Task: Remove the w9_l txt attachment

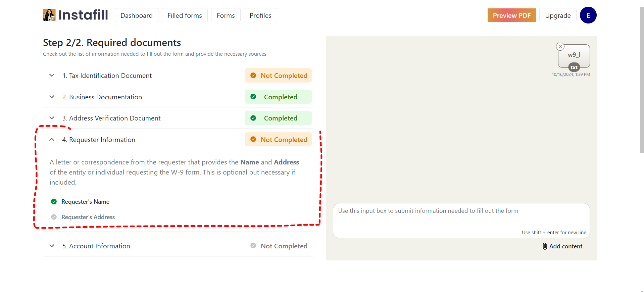Action: pyautogui.click(x=560, y=47)
